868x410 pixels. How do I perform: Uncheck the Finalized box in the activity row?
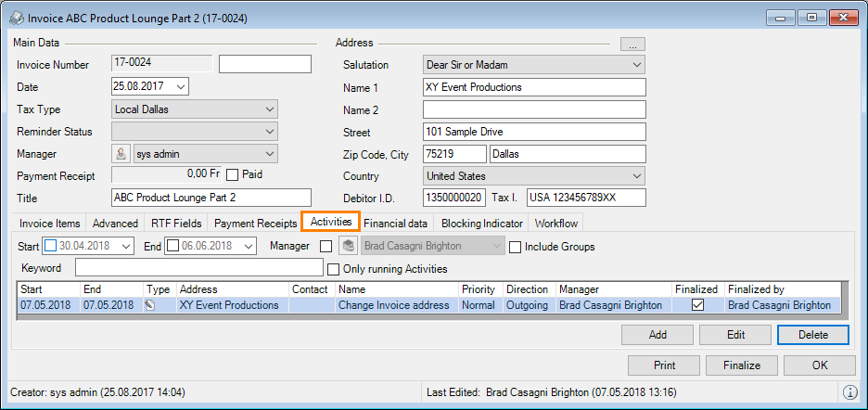[697, 305]
